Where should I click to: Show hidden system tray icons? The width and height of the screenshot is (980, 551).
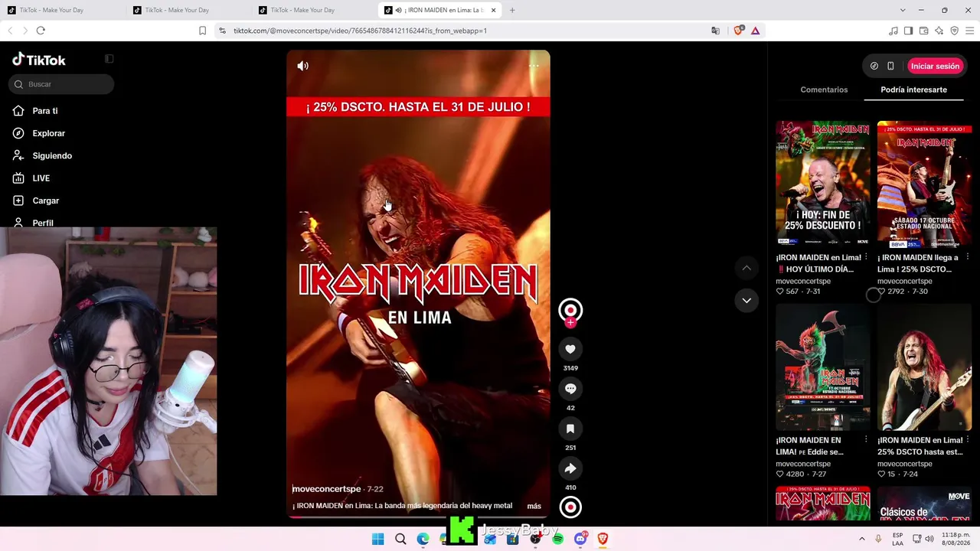861,539
